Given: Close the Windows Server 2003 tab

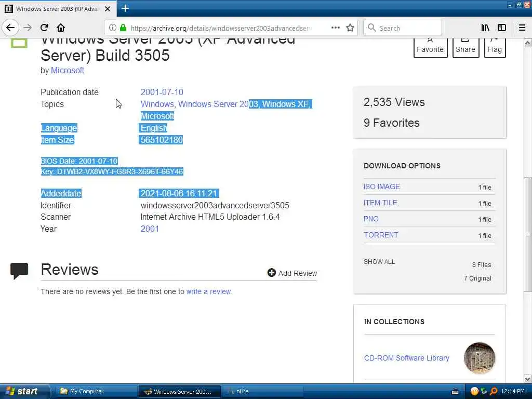Looking at the screenshot, I should click(108, 9).
